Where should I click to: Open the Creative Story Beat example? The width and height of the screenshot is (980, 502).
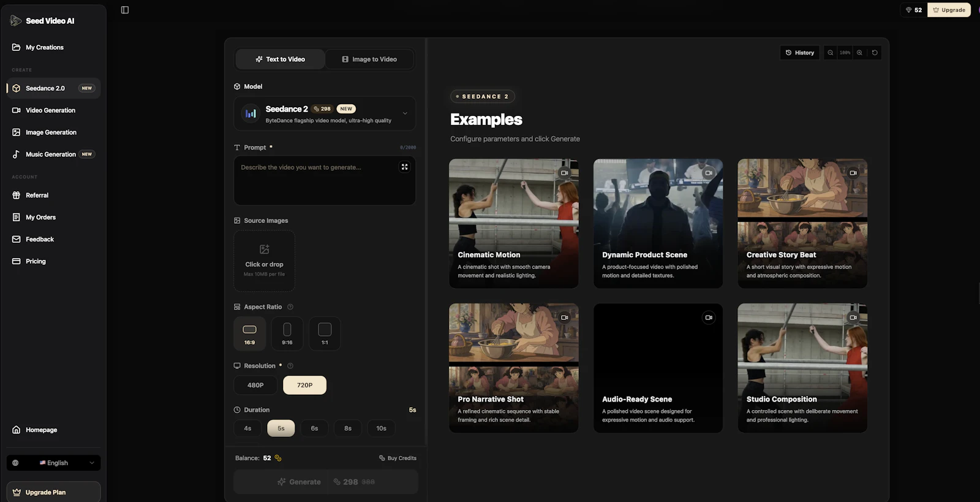(802, 224)
